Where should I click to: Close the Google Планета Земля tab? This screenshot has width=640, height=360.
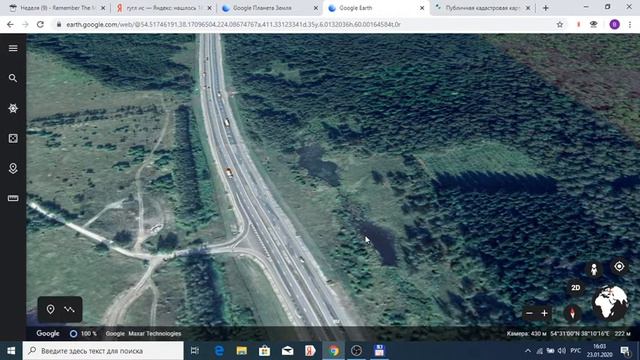pos(316,8)
